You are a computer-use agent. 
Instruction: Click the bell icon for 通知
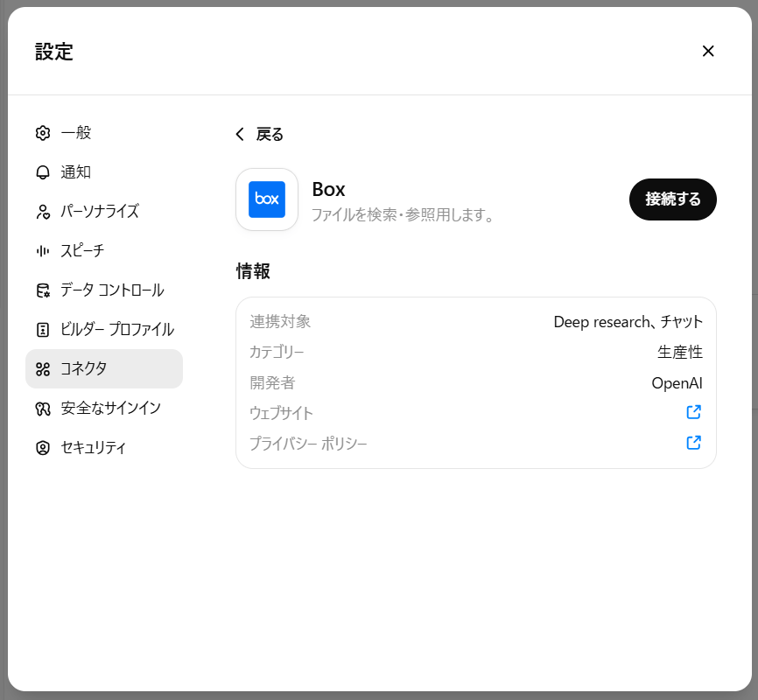43,172
